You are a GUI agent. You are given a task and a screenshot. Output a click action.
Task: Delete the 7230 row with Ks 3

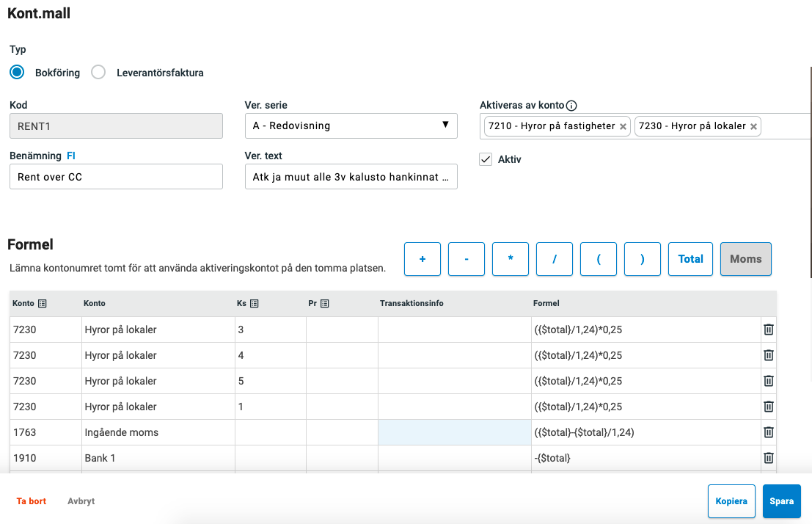769,330
